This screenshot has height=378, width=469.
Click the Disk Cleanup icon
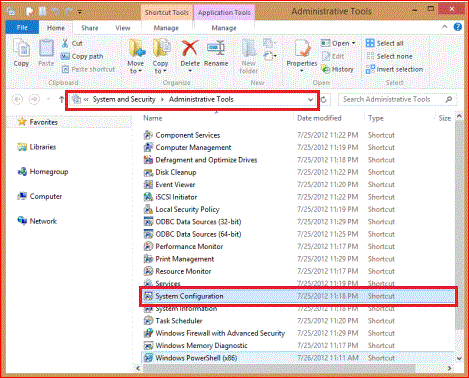[x=148, y=172]
